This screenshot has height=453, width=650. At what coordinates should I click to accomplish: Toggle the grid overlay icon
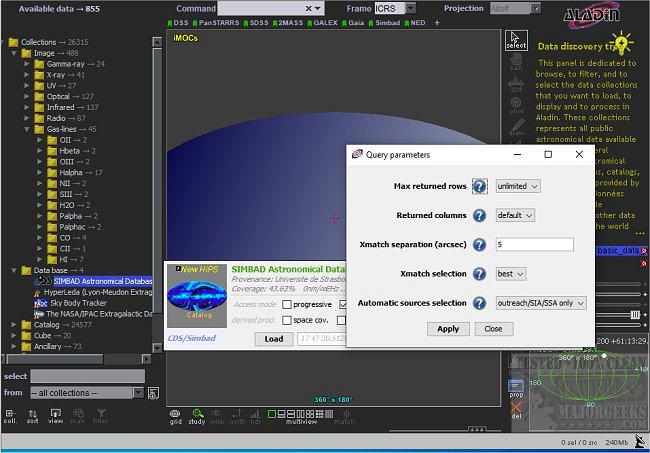175,415
